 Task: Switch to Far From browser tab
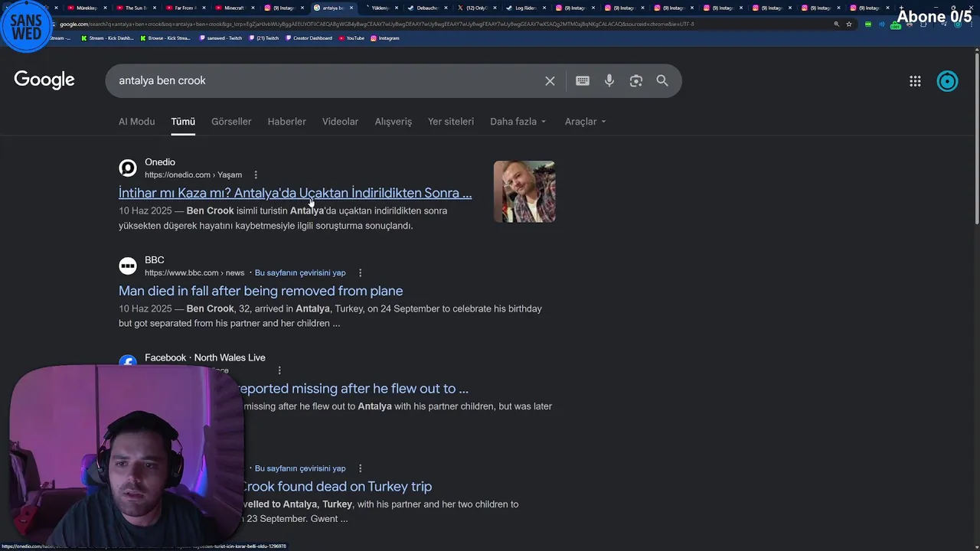185,8
